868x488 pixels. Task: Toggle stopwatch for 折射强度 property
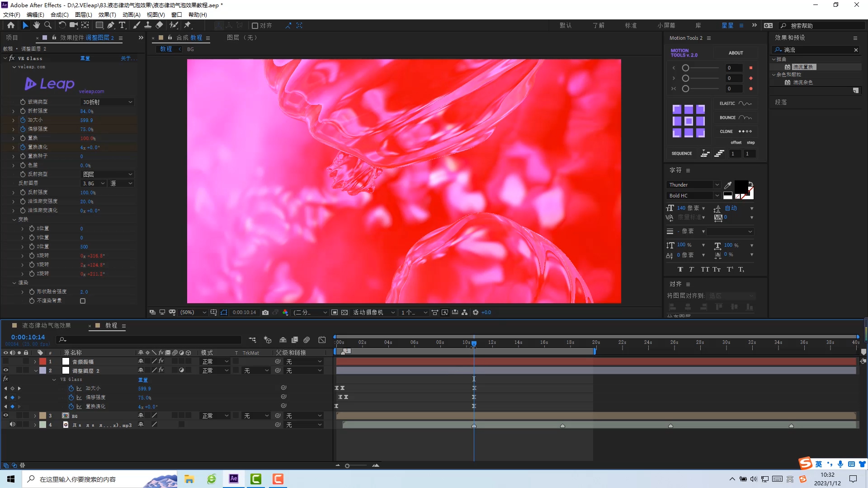[x=23, y=111]
